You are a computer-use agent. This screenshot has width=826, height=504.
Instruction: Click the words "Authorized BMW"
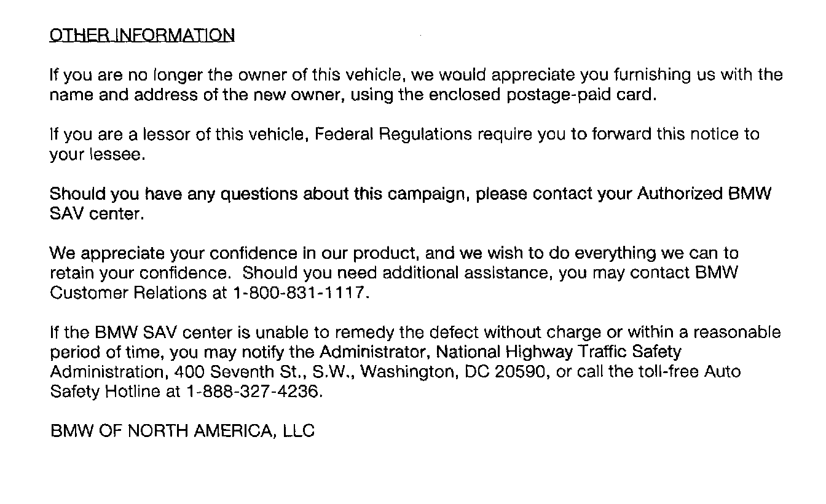pos(704,194)
